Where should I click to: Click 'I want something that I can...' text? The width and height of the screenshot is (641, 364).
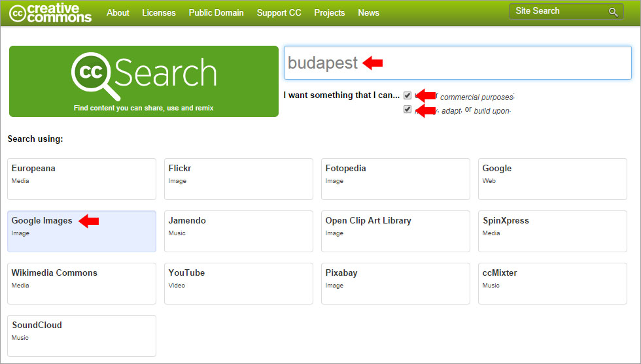point(341,95)
